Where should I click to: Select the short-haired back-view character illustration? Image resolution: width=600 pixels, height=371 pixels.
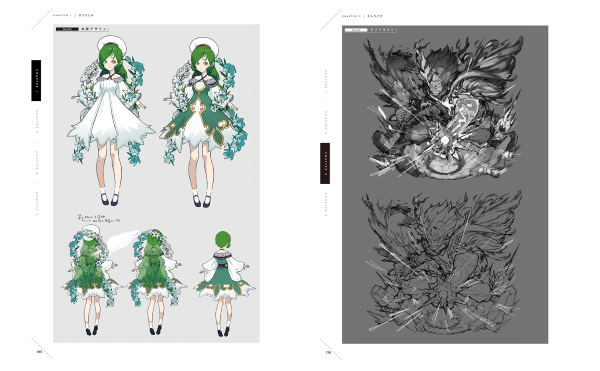click(x=224, y=283)
